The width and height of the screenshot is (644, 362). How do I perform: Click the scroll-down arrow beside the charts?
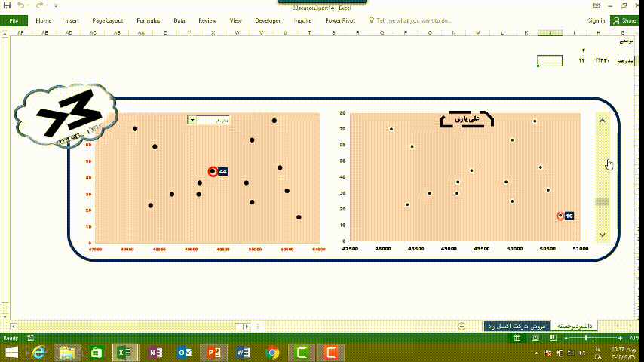click(x=602, y=235)
